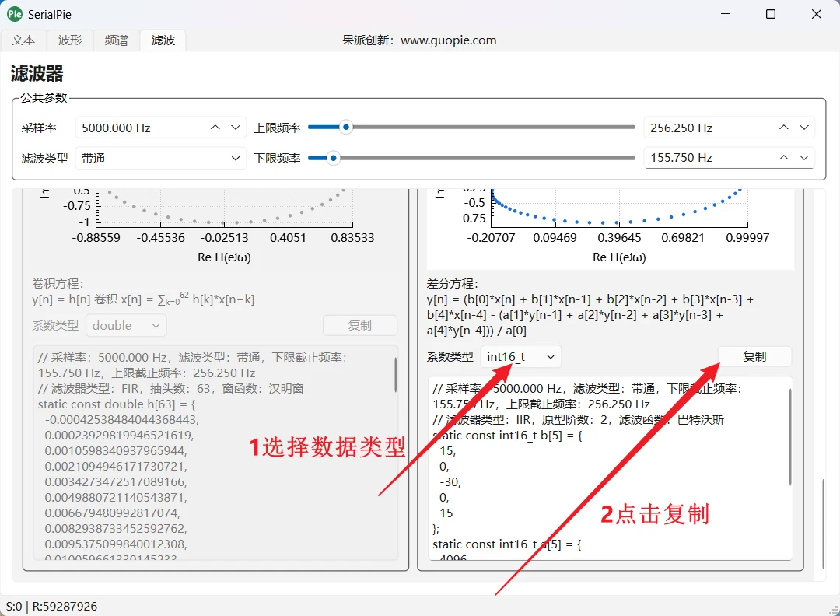Click the 滤波器 heading
This screenshot has width=840, height=616.
click(37, 73)
